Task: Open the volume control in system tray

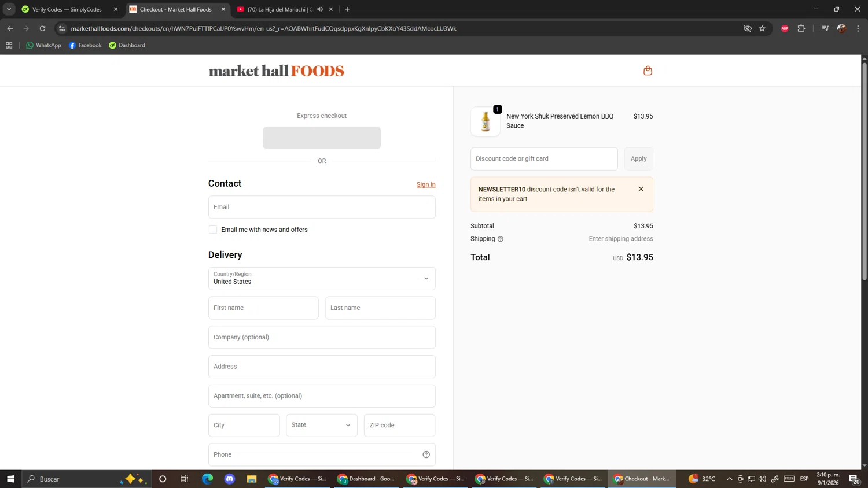Action: pyautogui.click(x=762, y=479)
